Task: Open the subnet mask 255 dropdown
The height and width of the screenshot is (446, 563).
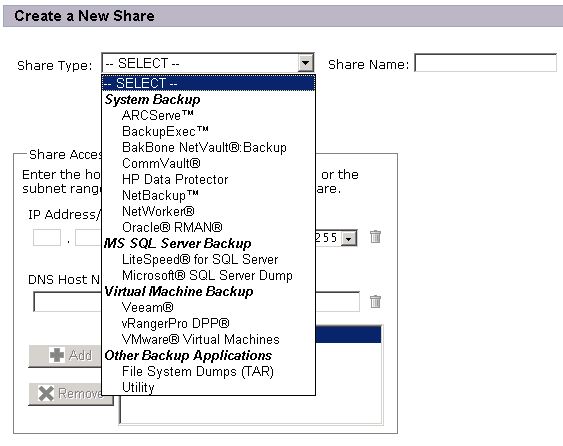Action: pos(348,238)
